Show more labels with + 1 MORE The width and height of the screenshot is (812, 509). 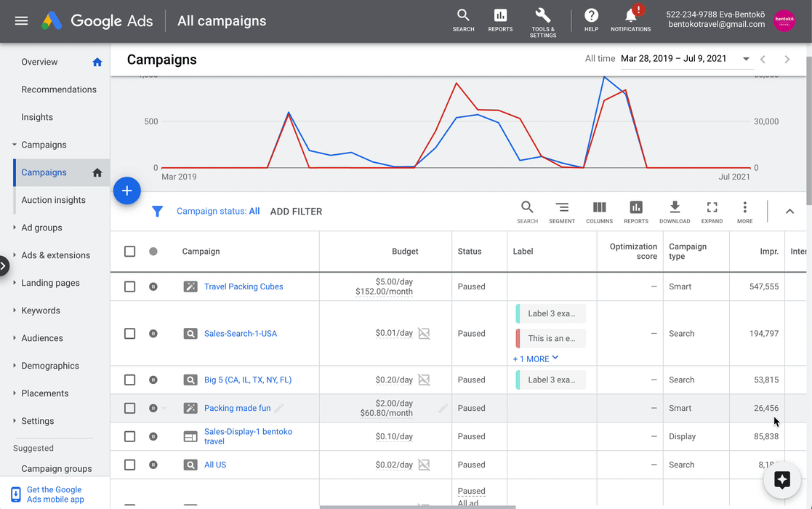pyautogui.click(x=536, y=358)
